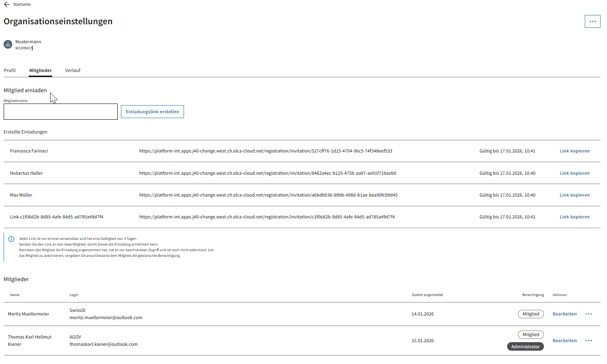Open the Verlauf tab
Image resolution: width=607 pixels, height=364 pixels.
coord(73,70)
